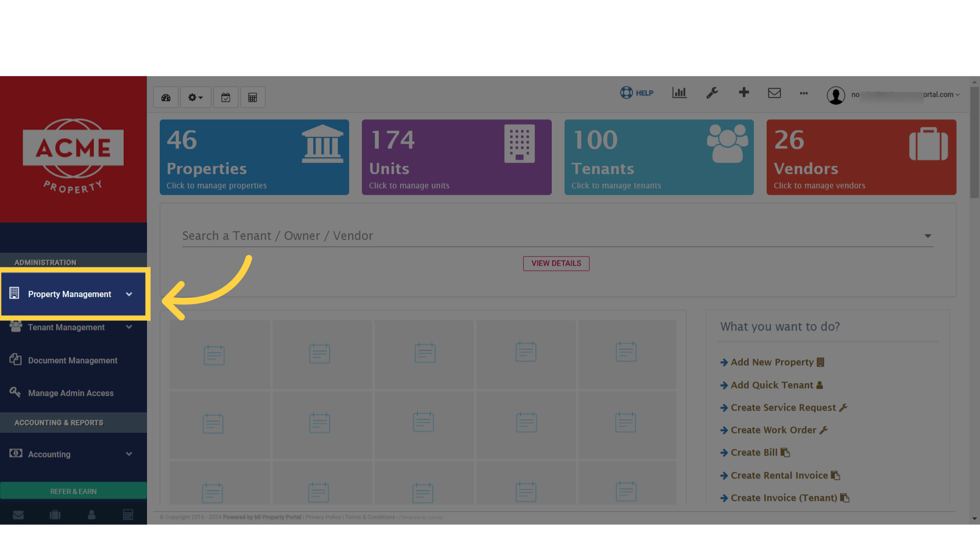Click the VIEW DETAILS button
Image resolution: width=980 pixels, height=551 pixels.
(x=556, y=263)
